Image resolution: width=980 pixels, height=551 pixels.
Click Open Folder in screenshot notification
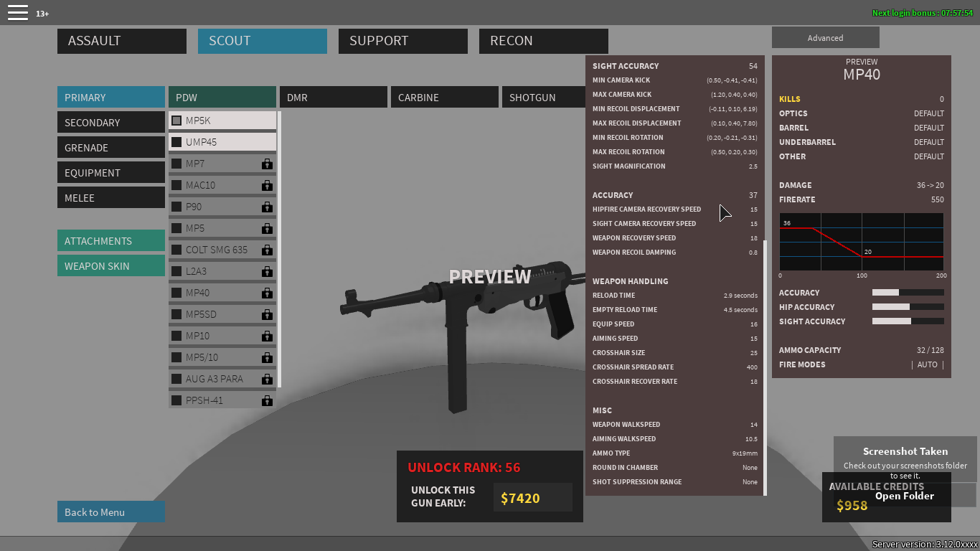(905, 496)
